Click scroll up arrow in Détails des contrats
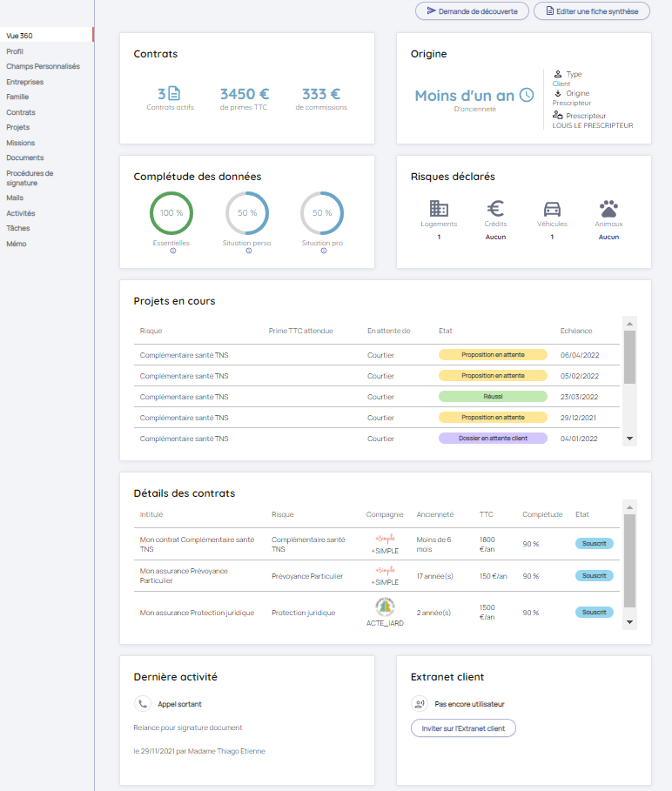This screenshot has width=672, height=791. 630,506
